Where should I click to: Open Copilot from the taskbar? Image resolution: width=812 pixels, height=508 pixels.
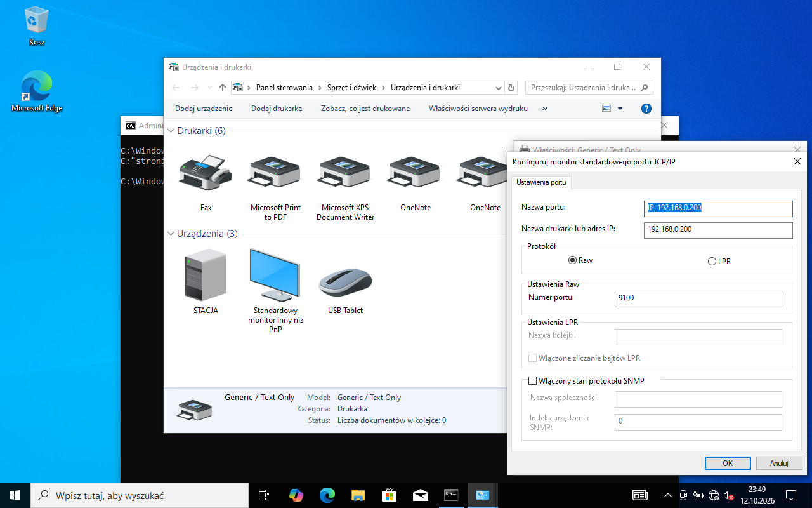pos(296,495)
